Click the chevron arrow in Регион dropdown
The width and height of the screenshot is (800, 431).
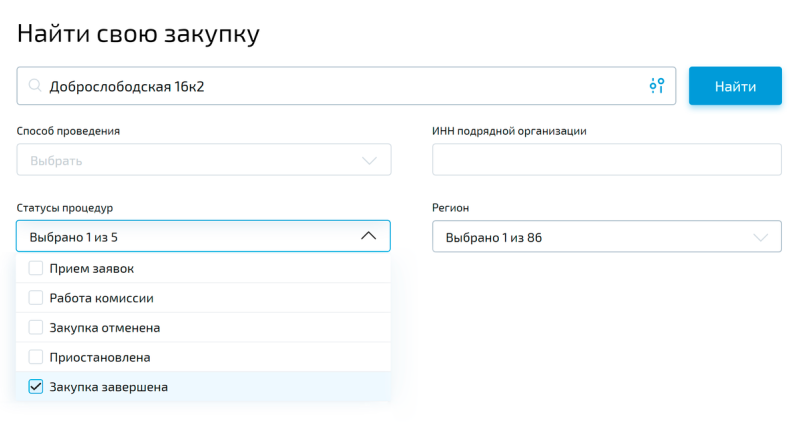pyautogui.click(x=760, y=238)
